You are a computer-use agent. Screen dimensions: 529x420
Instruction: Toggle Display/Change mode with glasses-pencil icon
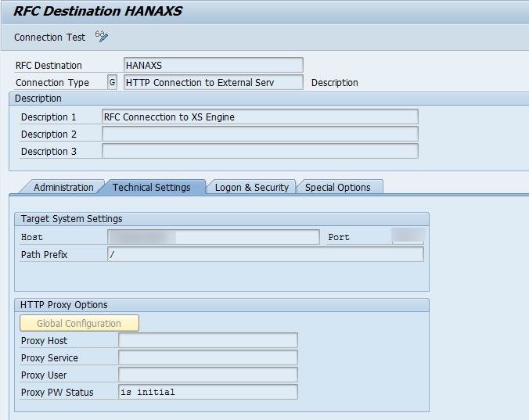(x=102, y=36)
